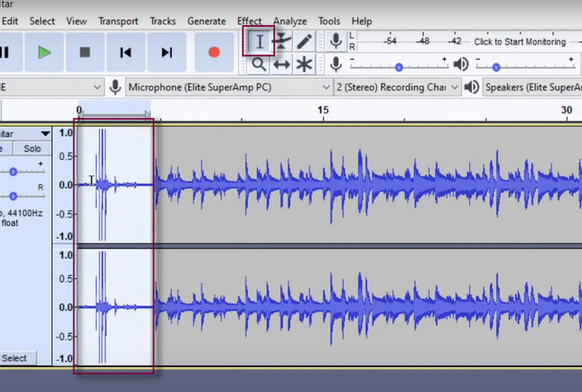This screenshot has width=582, height=392.
Task: Skip to start of track
Action: pos(126,52)
